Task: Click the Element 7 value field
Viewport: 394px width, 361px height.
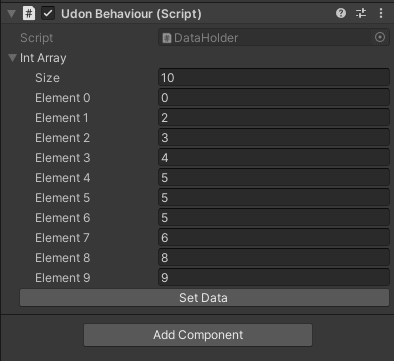Action: click(x=274, y=238)
